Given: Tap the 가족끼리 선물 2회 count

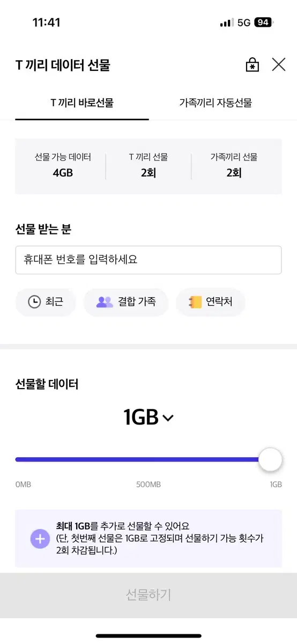Looking at the screenshot, I should tap(234, 165).
